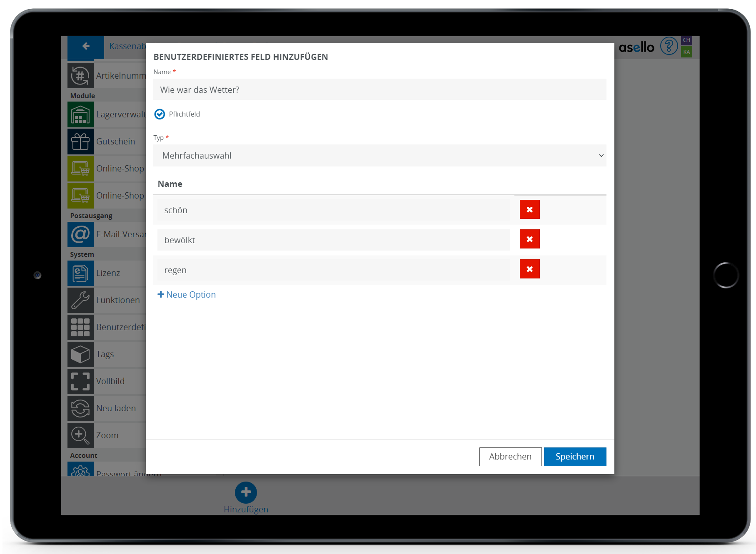
Task: Add a Neue Option entry
Action: pos(187,295)
